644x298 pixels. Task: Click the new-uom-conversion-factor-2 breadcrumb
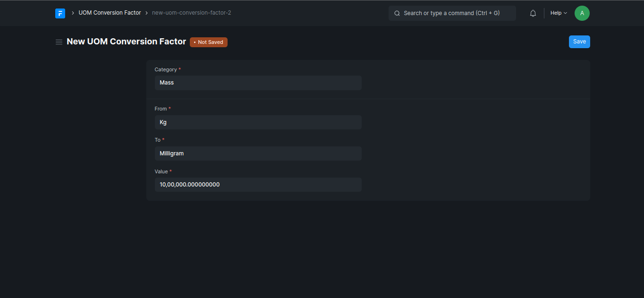click(191, 13)
